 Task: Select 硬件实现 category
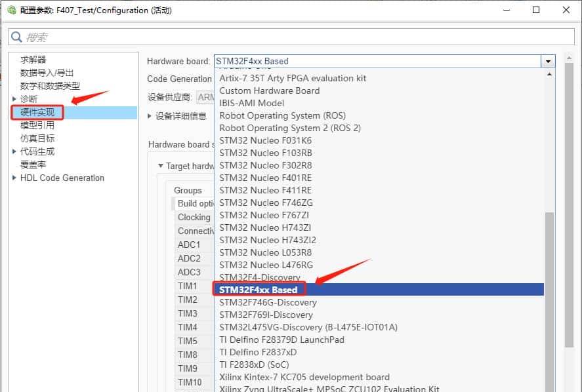[x=37, y=112]
